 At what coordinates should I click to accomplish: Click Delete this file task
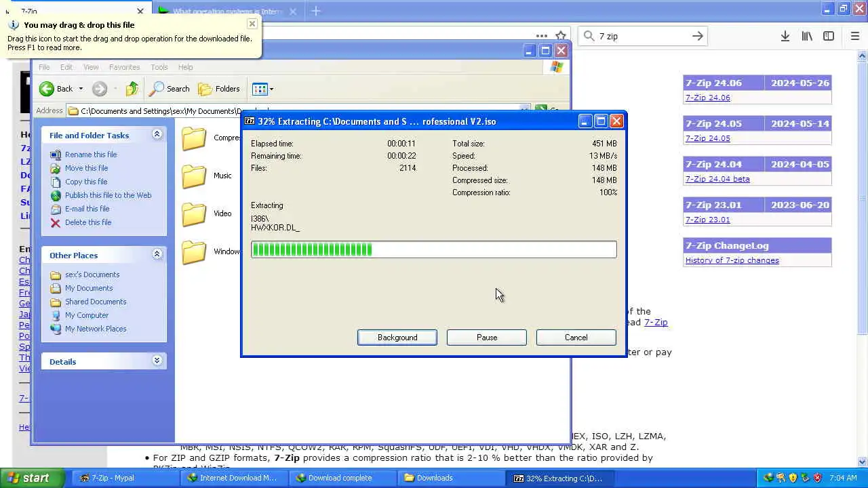(88, 222)
